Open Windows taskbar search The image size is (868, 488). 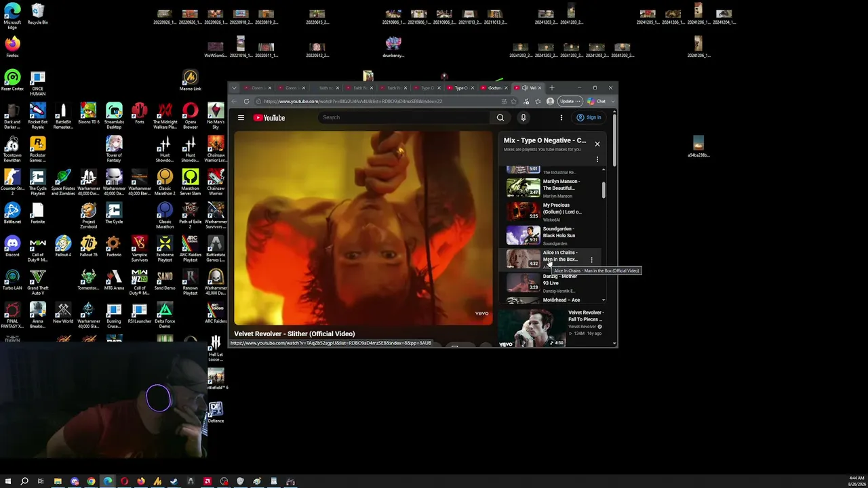(x=24, y=481)
